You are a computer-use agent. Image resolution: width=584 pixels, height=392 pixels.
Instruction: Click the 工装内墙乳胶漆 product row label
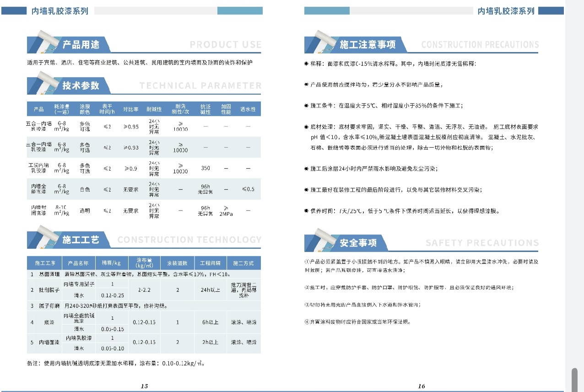click(38, 168)
